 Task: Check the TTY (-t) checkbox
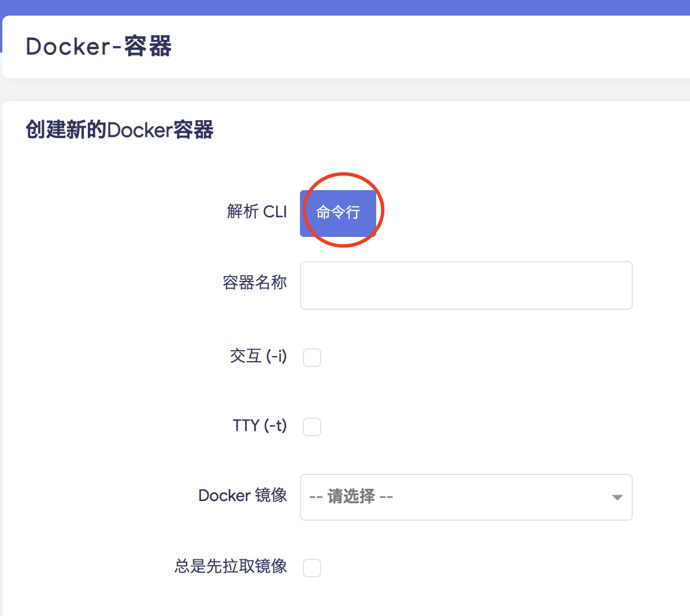(311, 426)
